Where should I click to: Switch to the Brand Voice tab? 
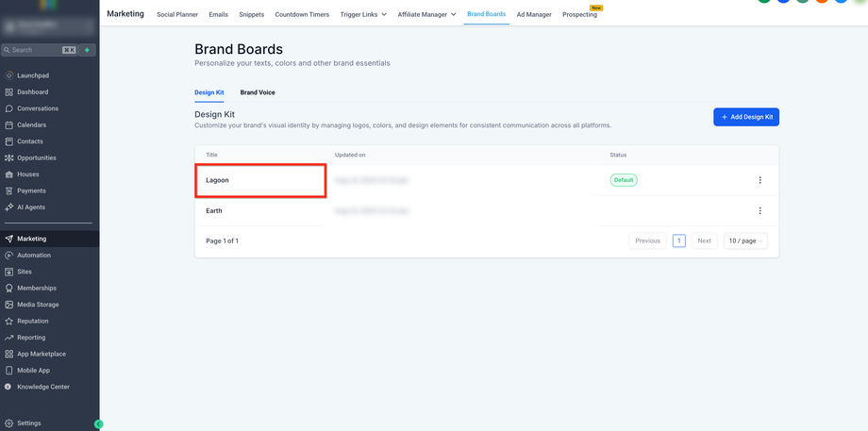258,92
